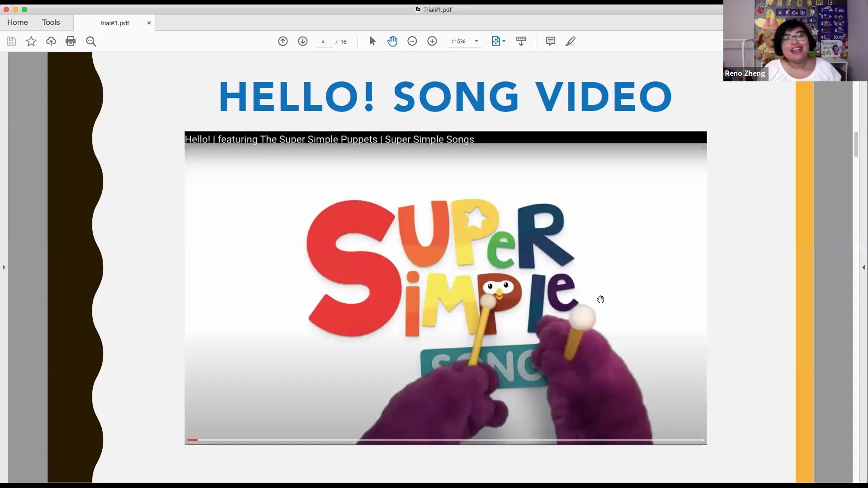Click the Trial#1.pdf document tab
The height and width of the screenshot is (488, 868).
113,23
